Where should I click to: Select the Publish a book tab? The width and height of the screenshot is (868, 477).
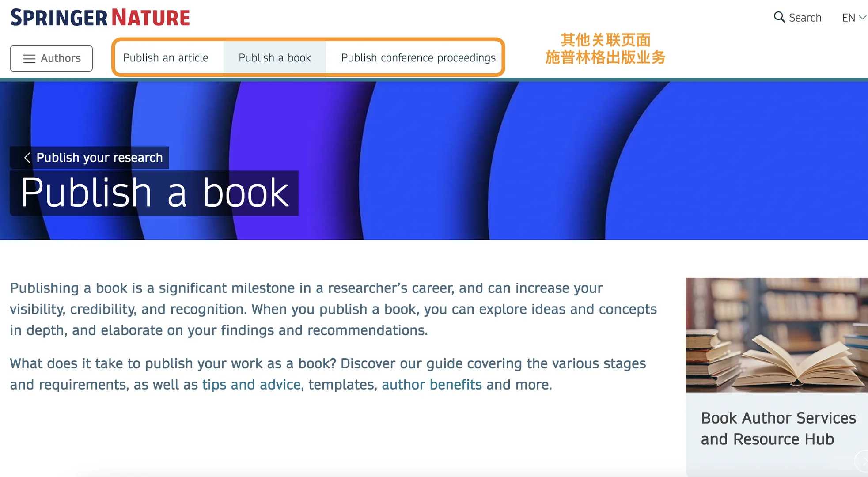point(275,58)
